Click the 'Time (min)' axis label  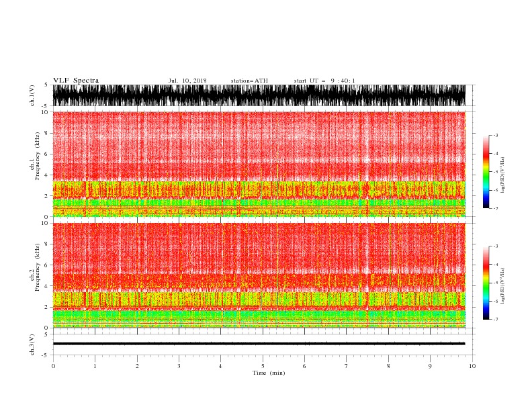tap(269, 373)
